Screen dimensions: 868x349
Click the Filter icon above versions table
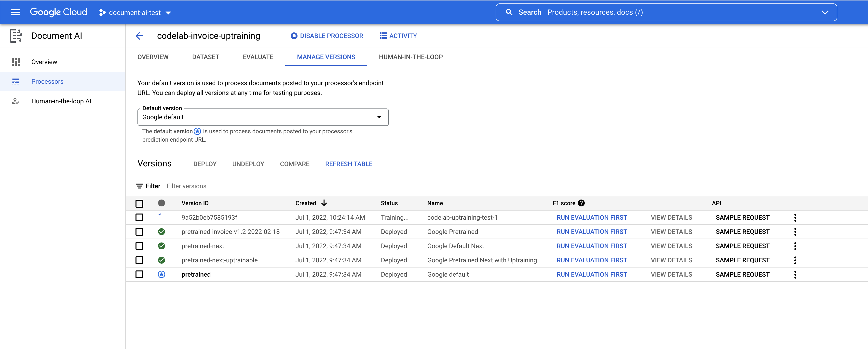139,186
